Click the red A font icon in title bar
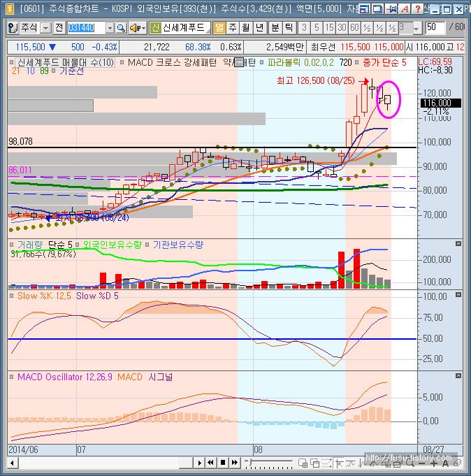This screenshot has height=476, width=471. (x=405, y=9)
